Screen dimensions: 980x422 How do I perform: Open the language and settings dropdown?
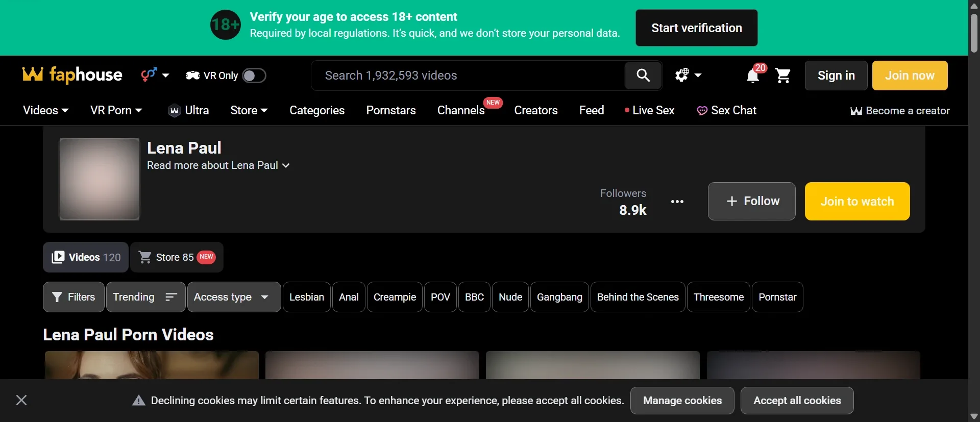click(x=688, y=75)
